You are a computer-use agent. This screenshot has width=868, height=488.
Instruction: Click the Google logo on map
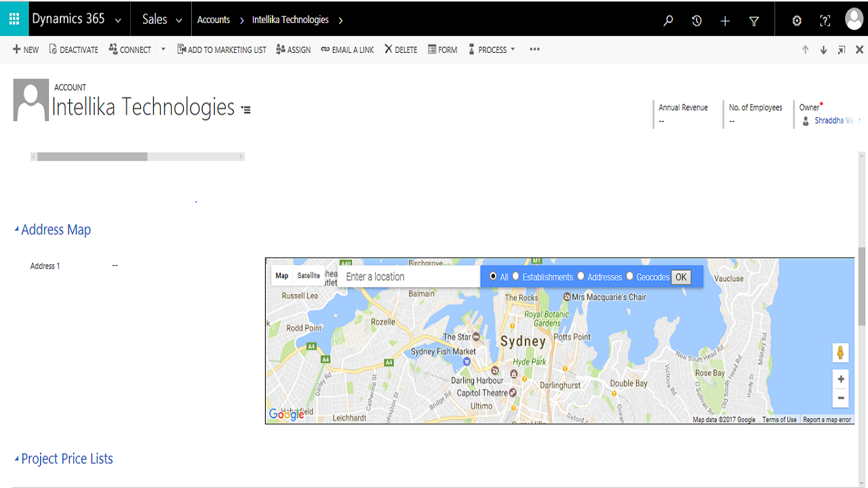pos(286,414)
